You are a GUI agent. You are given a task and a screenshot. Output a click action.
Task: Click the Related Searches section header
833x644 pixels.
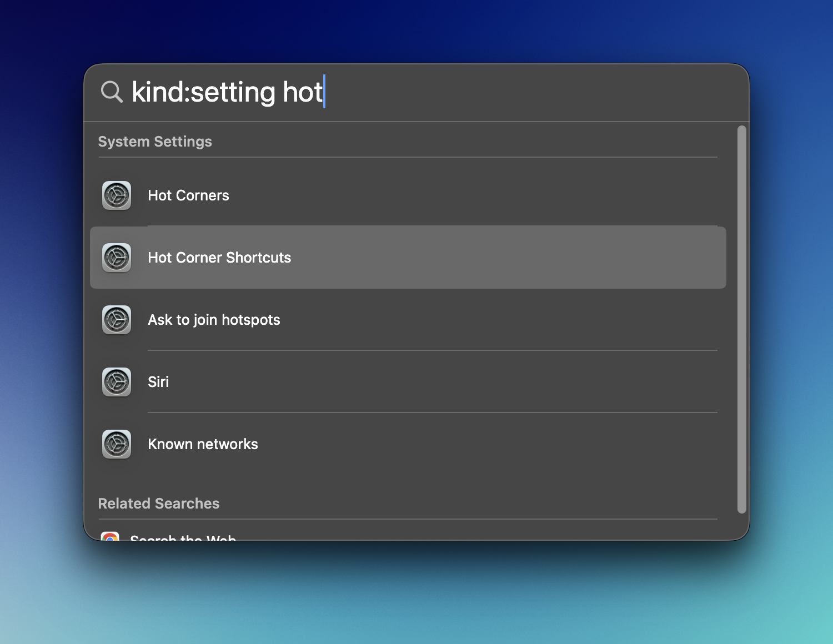click(x=159, y=504)
